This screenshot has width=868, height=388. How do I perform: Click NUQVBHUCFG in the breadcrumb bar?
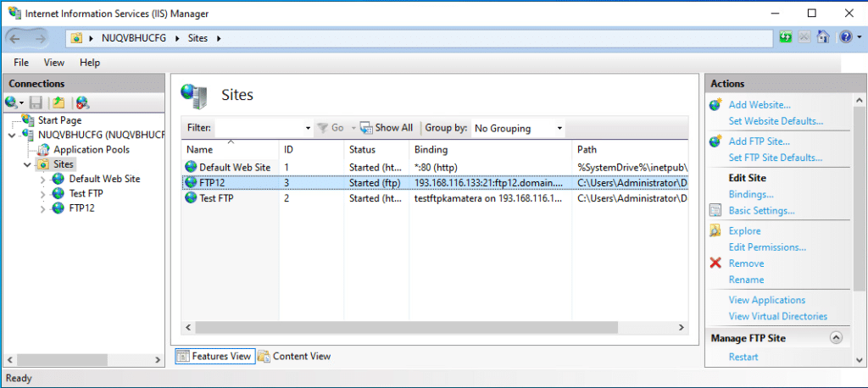tap(134, 38)
